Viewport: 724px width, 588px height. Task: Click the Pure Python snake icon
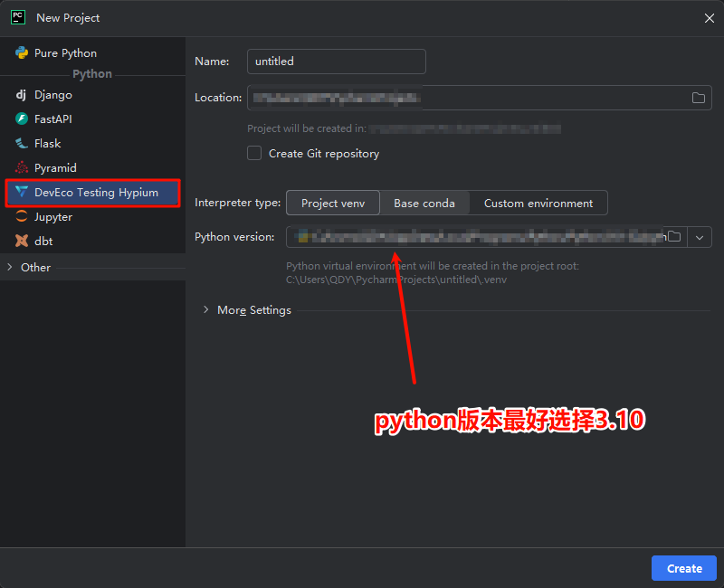(x=21, y=53)
